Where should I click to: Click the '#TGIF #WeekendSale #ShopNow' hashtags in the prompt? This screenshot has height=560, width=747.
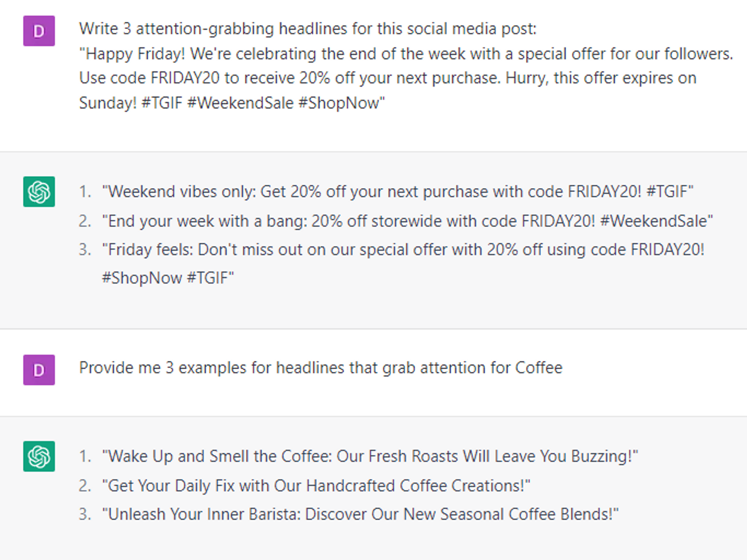(x=263, y=103)
